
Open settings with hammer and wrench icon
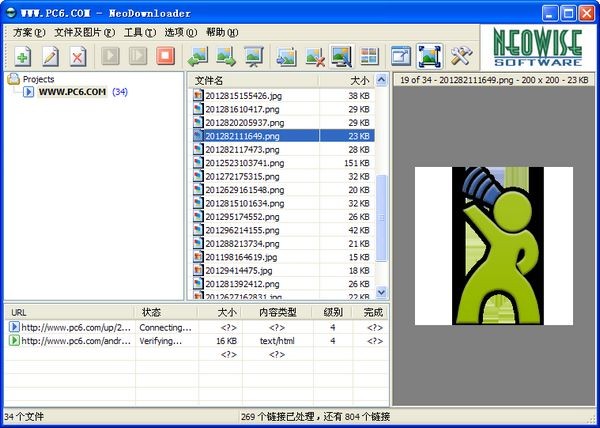(x=461, y=56)
